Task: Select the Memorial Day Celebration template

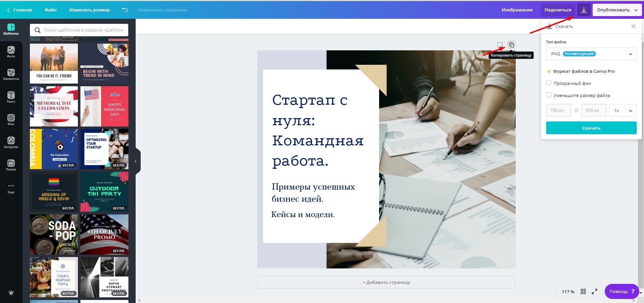Action: pyautogui.click(x=54, y=106)
